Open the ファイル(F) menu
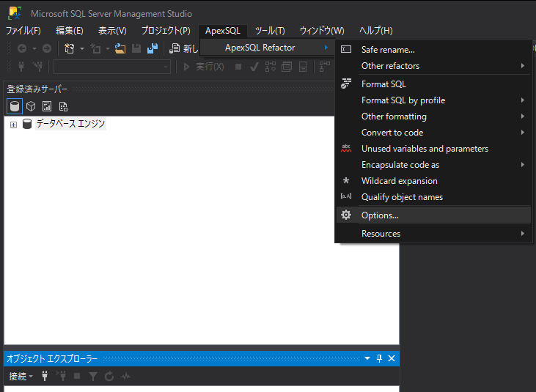Screen dimensions: 536x392 tap(23, 31)
